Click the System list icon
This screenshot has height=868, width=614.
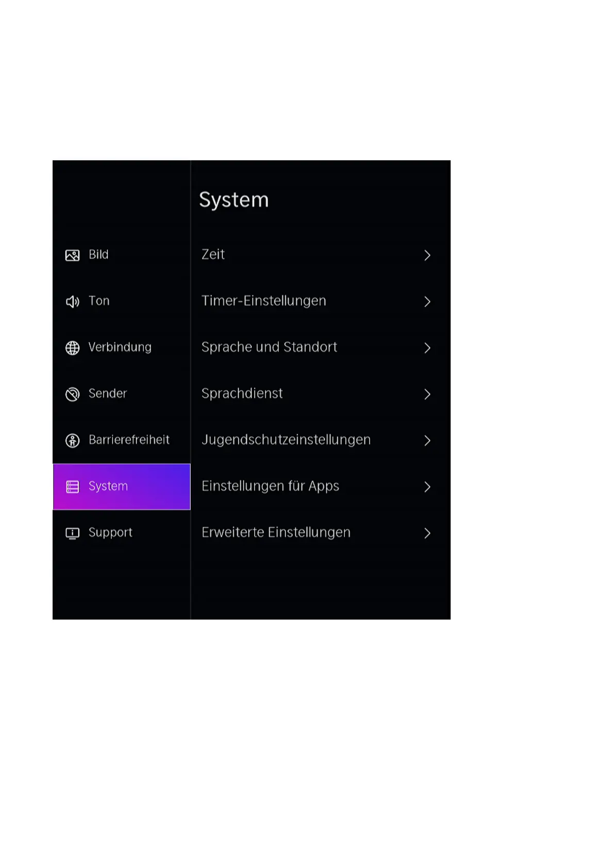tap(72, 487)
